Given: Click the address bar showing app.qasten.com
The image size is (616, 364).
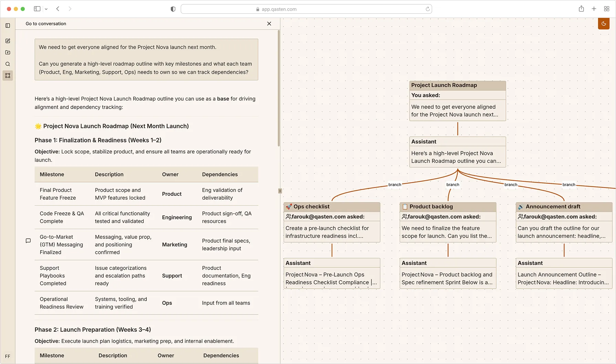Looking at the screenshot, I should click(x=306, y=9).
